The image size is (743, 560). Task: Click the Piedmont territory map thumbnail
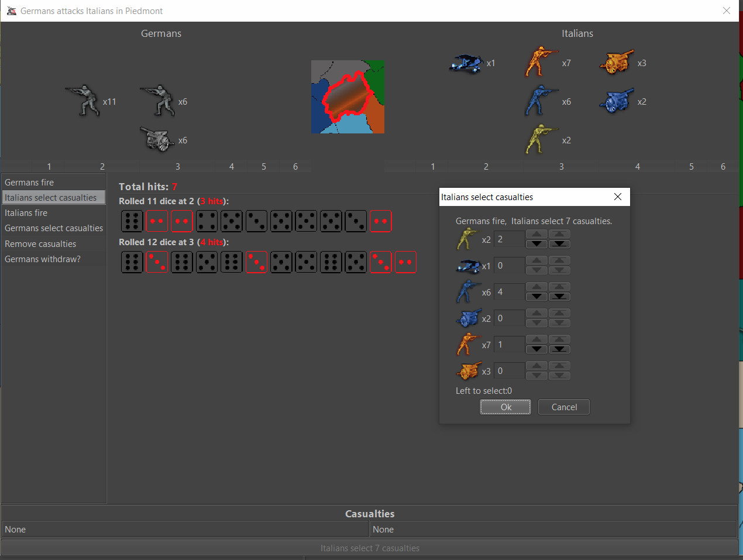coord(348,97)
